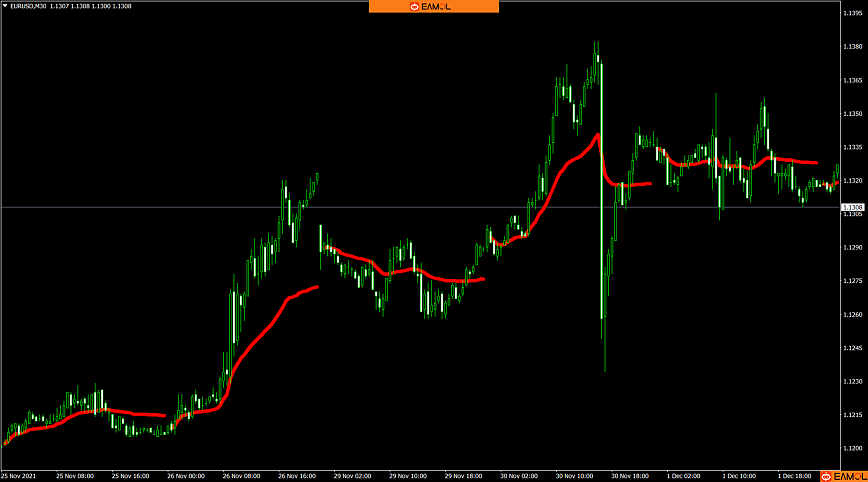
Task: Click the 1.1320 price axis label
Action: pos(852,180)
